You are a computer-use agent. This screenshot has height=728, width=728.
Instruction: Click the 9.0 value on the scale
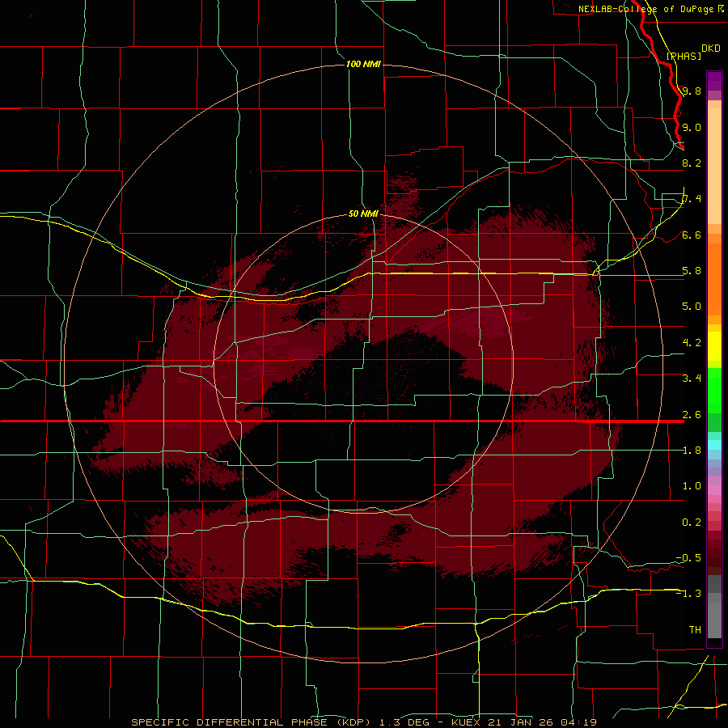(x=692, y=127)
